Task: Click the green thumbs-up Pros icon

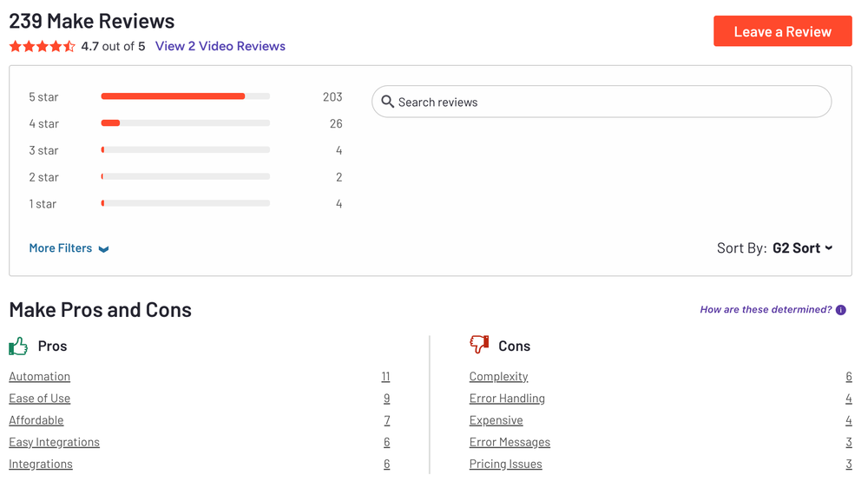Action: [x=18, y=346]
